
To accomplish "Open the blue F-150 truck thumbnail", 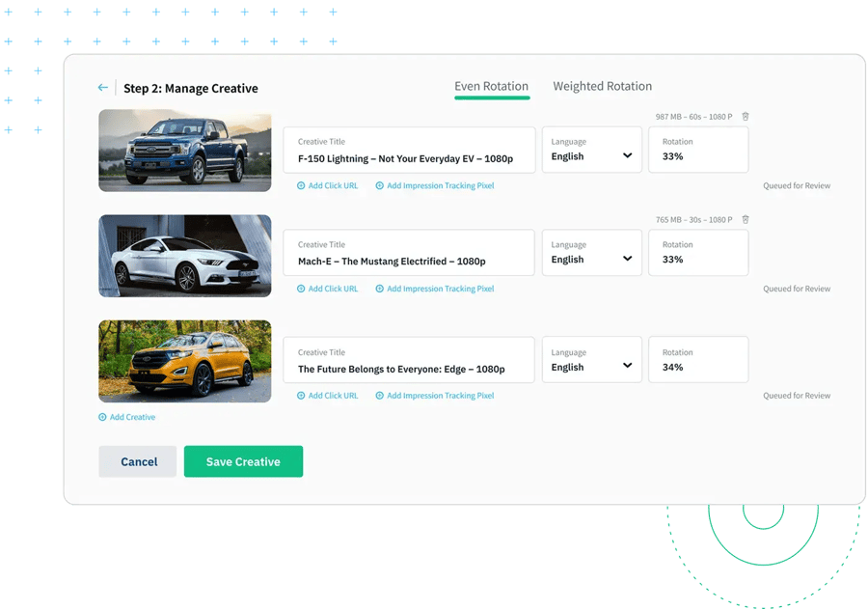I will [x=185, y=151].
